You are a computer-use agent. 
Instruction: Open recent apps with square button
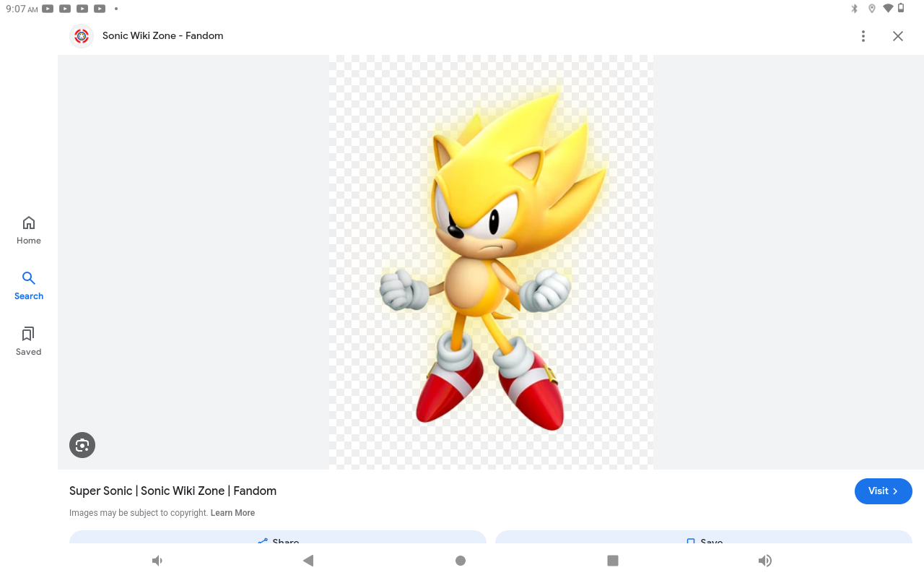pyautogui.click(x=613, y=561)
